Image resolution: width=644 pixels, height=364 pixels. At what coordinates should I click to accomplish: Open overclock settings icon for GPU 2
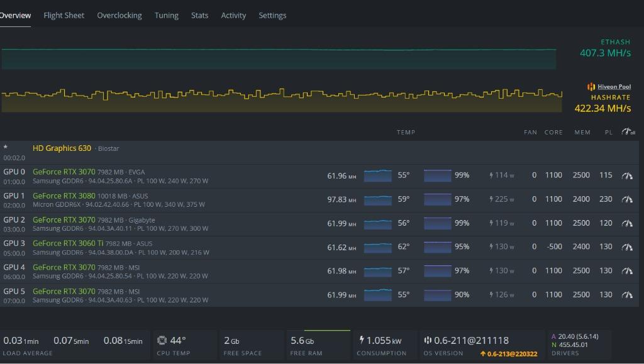pyautogui.click(x=627, y=223)
